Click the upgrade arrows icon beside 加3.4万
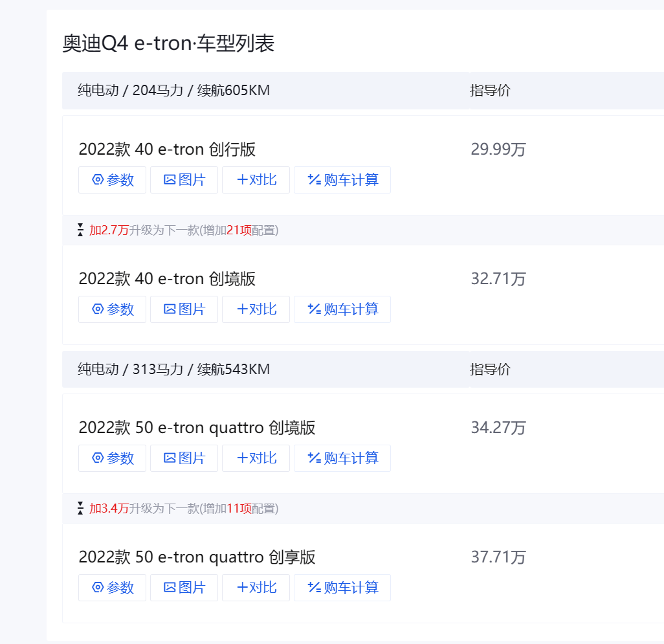The height and width of the screenshot is (644, 664). pyautogui.click(x=80, y=508)
